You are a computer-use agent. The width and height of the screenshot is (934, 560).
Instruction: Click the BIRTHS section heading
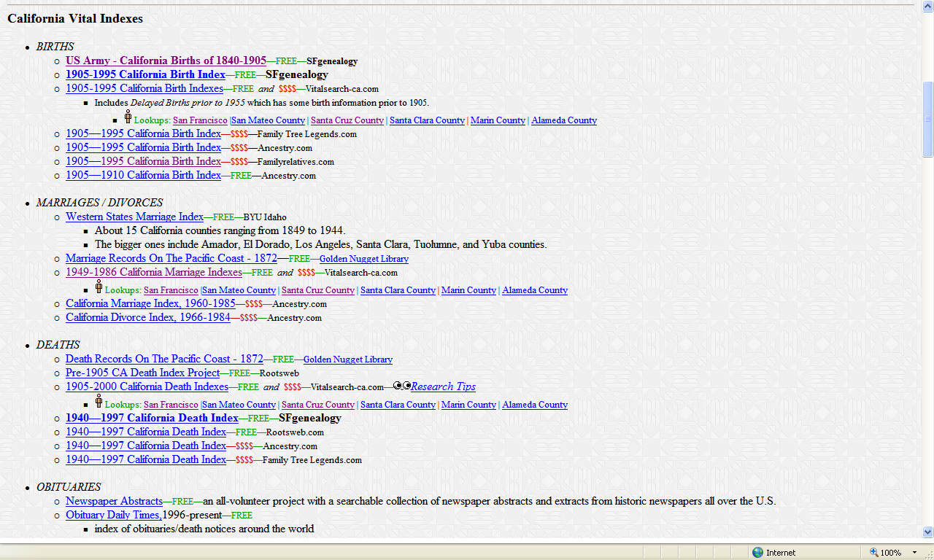click(55, 47)
